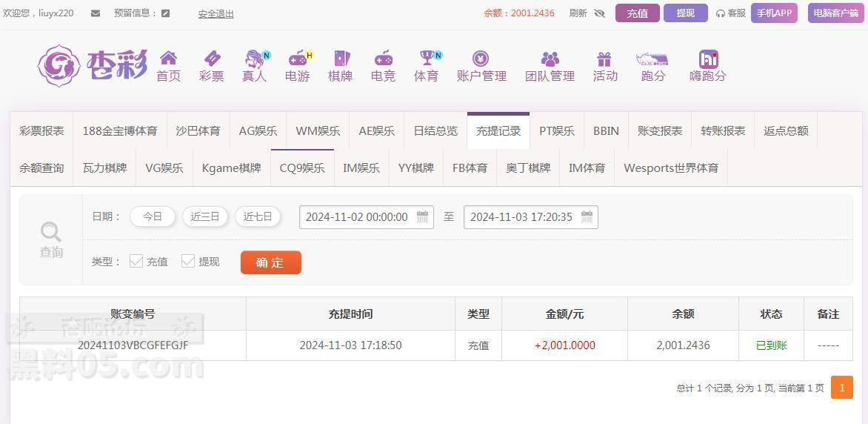868x424 pixels.
Task: Open the 活动 gift box icon
Action: click(x=604, y=59)
